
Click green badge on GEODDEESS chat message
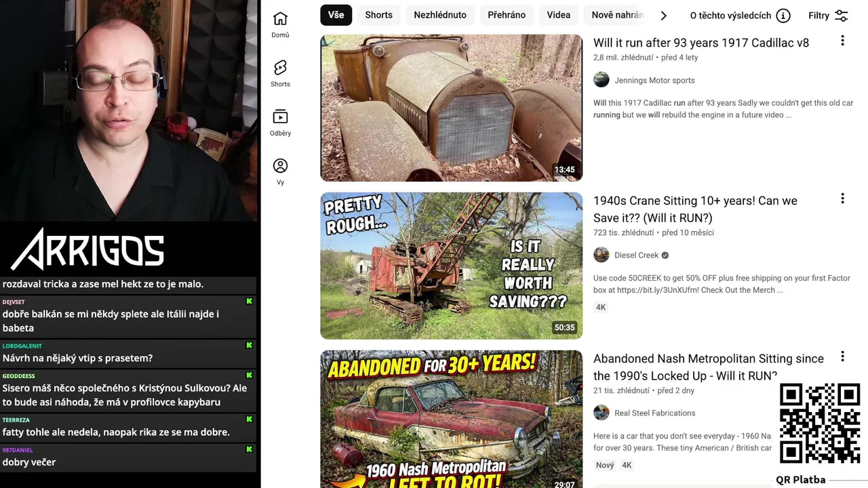(x=250, y=375)
